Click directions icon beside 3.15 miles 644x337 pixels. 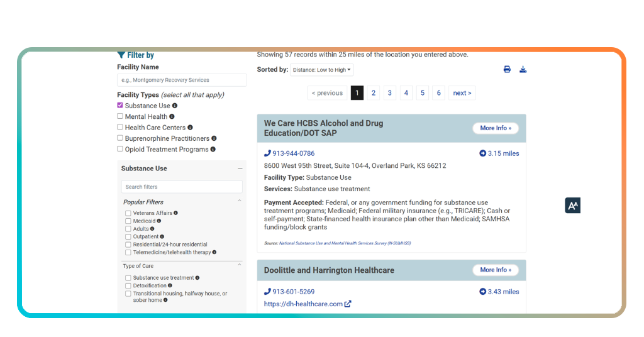482,153
